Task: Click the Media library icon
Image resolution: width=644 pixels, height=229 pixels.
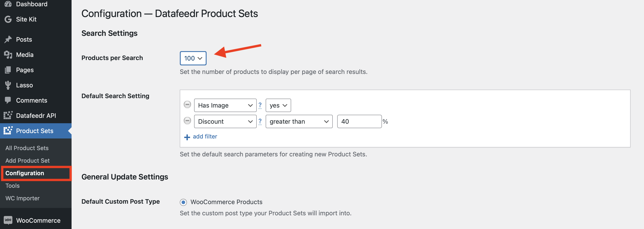Action: [8, 55]
